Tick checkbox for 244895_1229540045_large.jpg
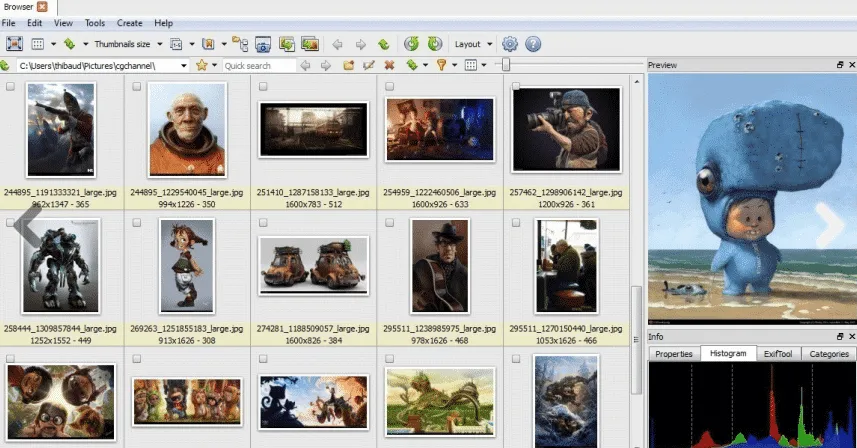Screen dimensions: 857x448 [x=137, y=86]
